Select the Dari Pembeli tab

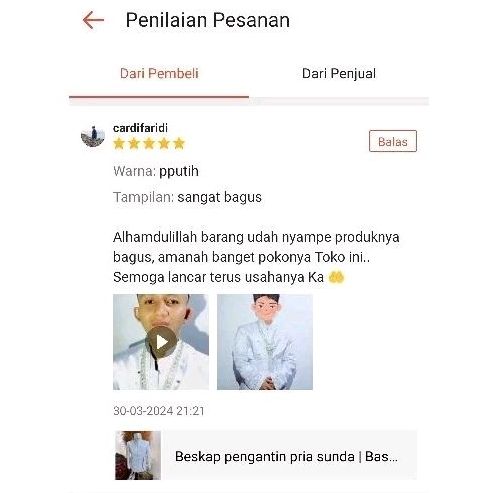coord(159,74)
